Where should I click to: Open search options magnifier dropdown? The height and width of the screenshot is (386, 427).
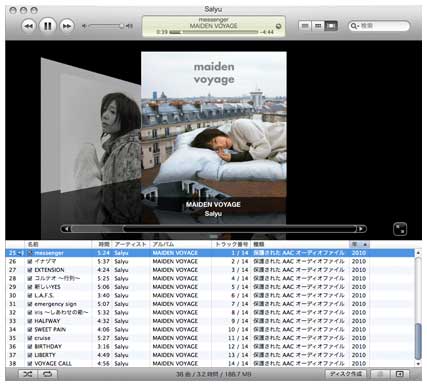(355, 26)
